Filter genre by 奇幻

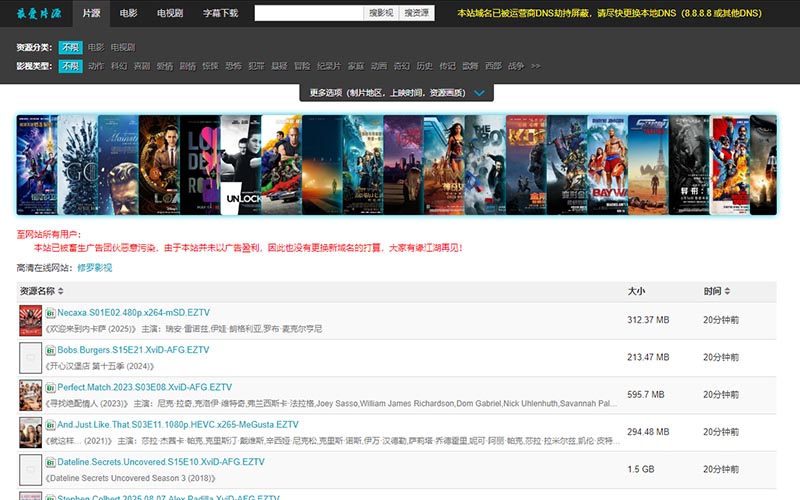402,66
